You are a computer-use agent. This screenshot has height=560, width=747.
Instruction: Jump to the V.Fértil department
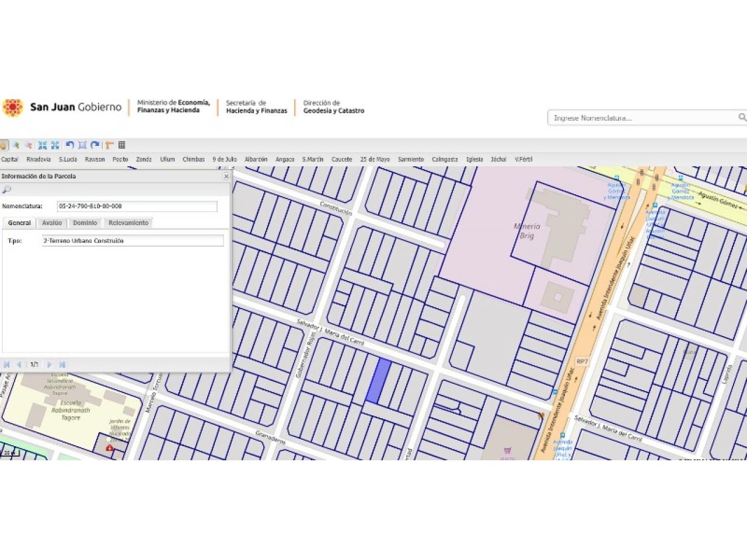coord(523,159)
